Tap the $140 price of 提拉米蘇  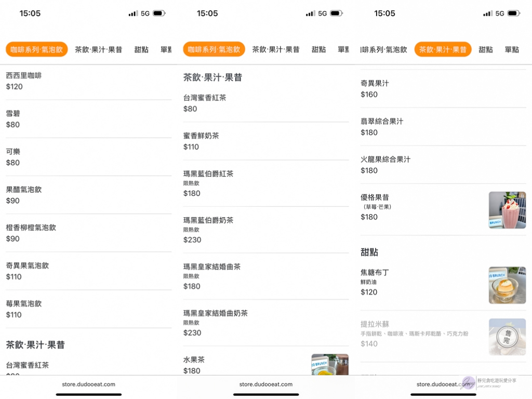point(369,344)
